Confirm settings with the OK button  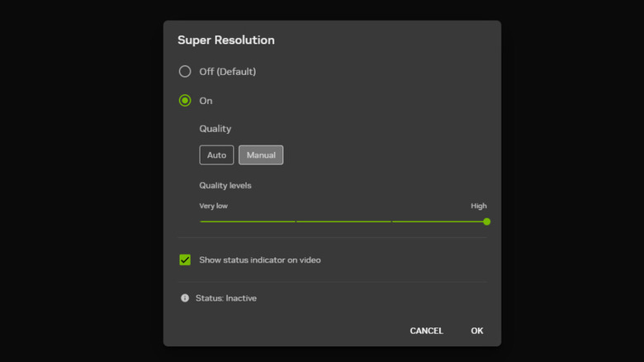477,331
